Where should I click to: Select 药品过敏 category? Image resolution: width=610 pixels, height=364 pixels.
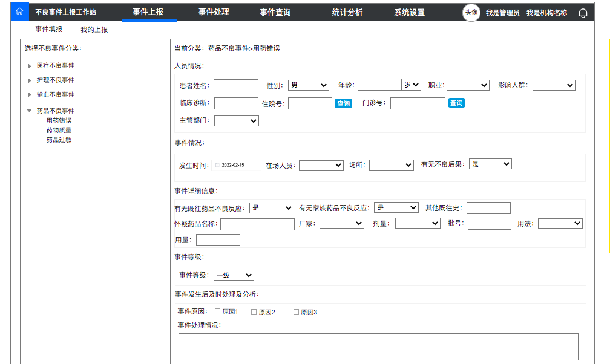(x=59, y=140)
